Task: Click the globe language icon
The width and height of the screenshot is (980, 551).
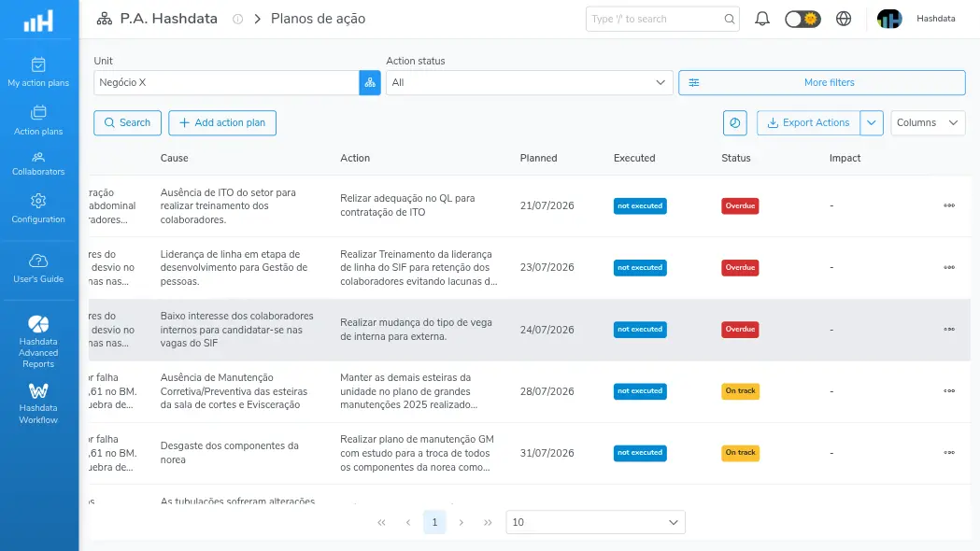Action: [x=844, y=19]
